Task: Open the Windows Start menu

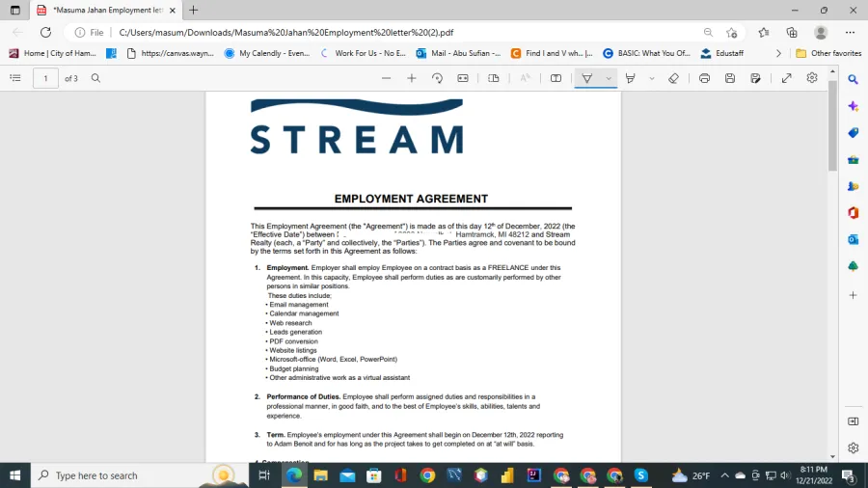Action: coord(14,475)
